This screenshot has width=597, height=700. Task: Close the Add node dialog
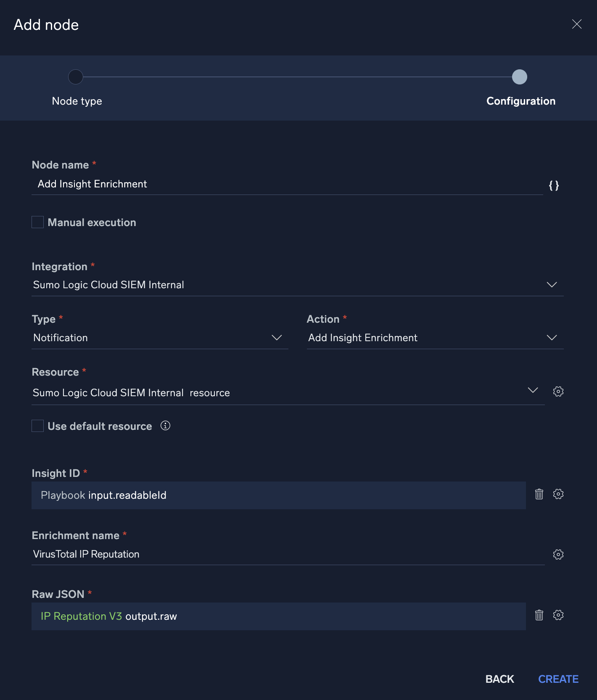click(x=577, y=24)
